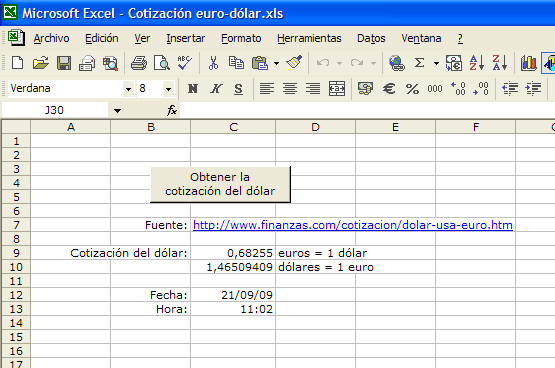The width and height of the screenshot is (555, 368).
Task: Sort descending Z to A
Action: click(x=500, y=63)
